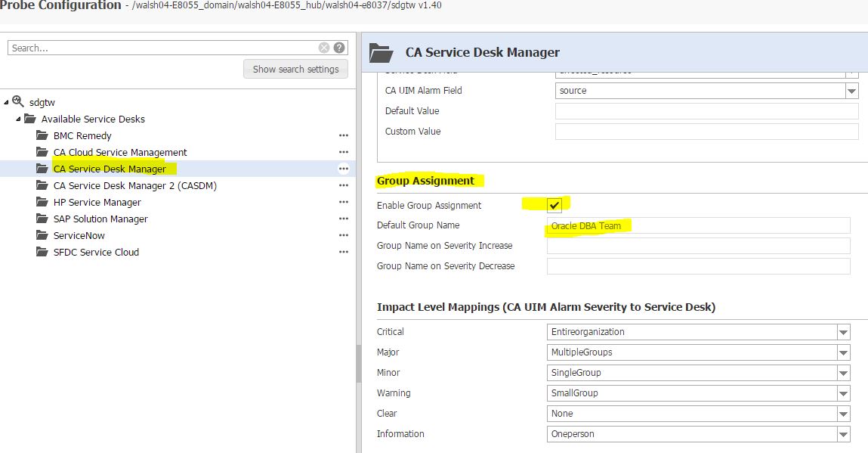Select SFDC Service Cloud node

pos(97,253)
